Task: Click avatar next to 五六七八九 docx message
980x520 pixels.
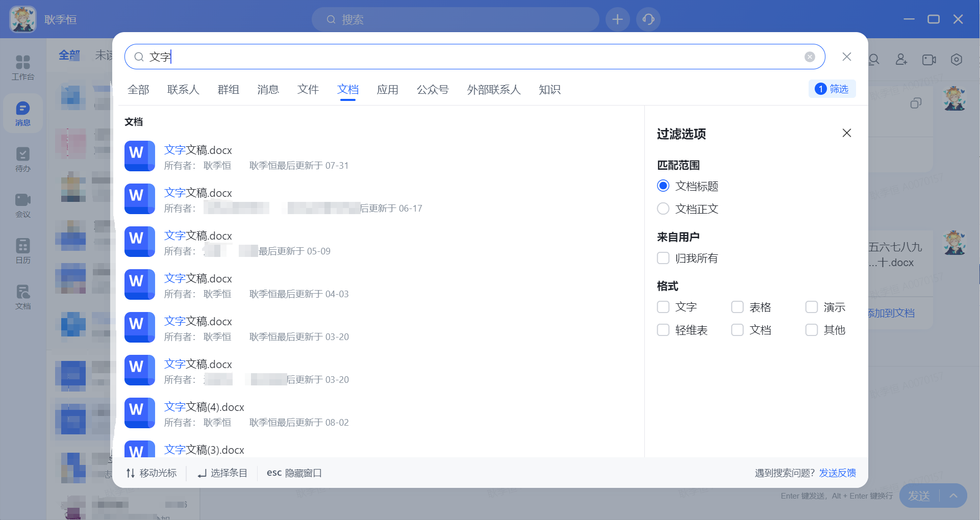Action: click(x=954, y=243)
